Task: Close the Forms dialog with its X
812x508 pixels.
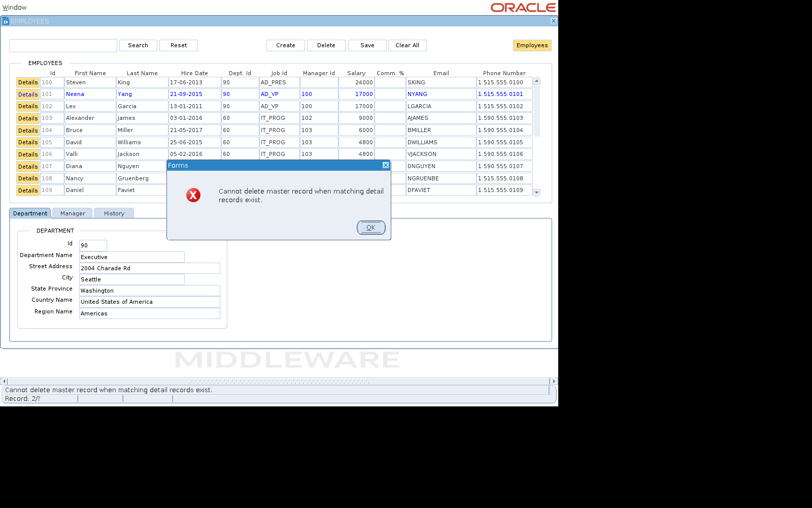Action: (x=386, y=165)
